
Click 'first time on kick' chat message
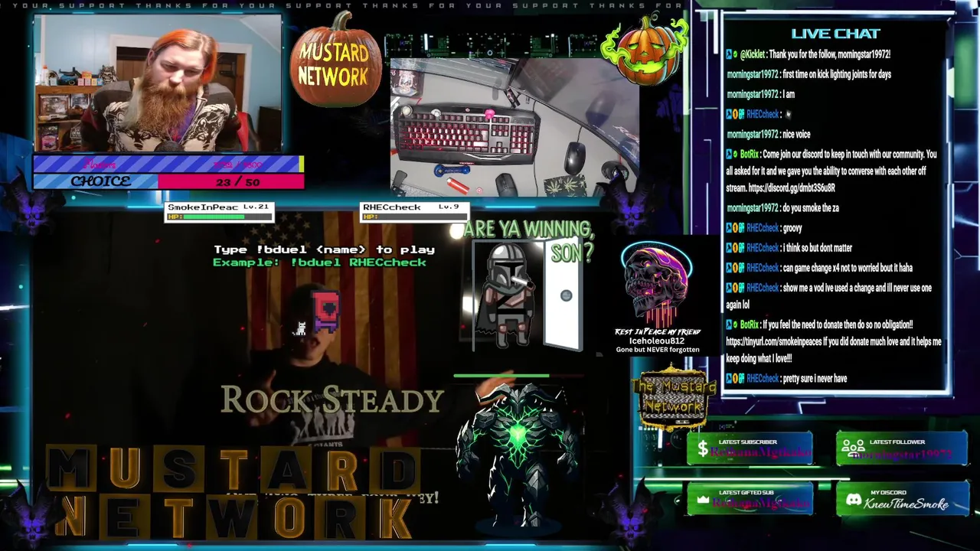pyautogui.click(x=808, y=74)
